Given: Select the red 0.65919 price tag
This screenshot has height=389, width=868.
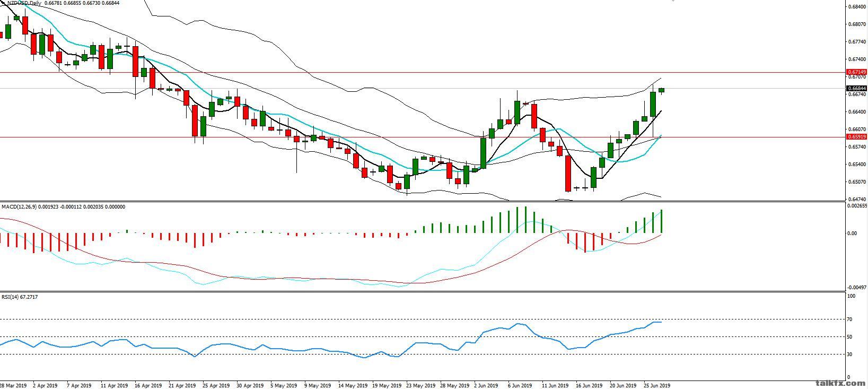Looking at the screenshot, I should point(856,136).
